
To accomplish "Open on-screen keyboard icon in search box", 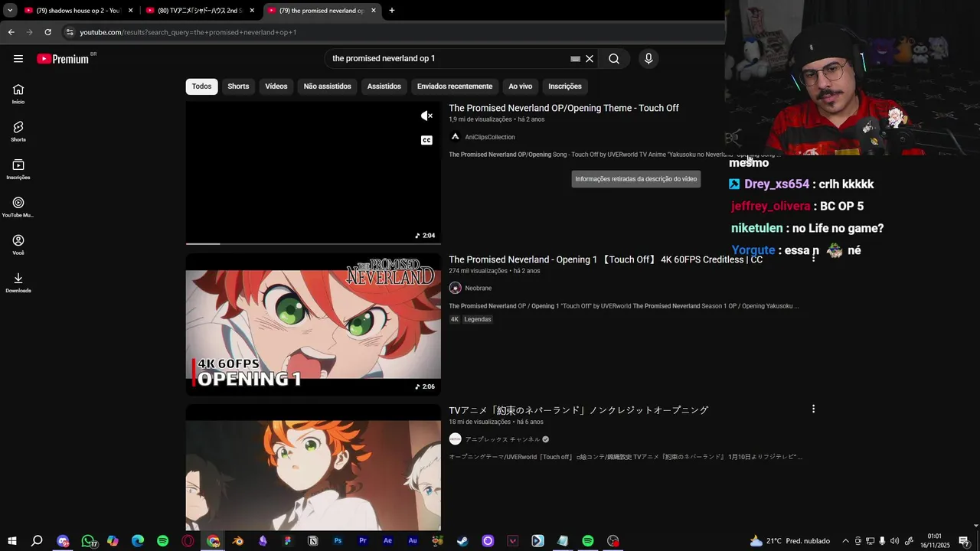I will pyautogui.click(x=576, y=59).
